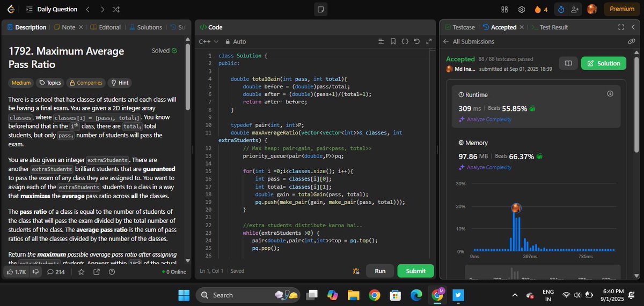Open the Solutions tab
This screenshot has height=306, width=644.
(x=145, y=27)
